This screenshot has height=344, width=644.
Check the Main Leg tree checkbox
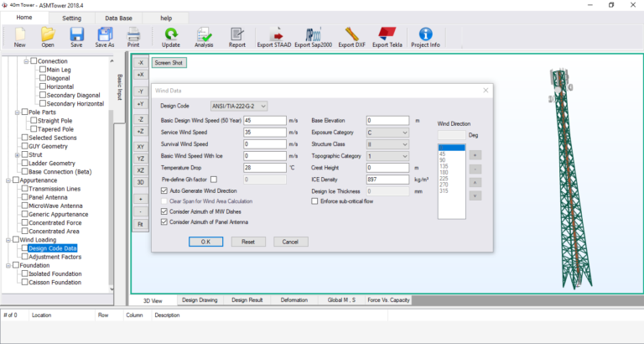(43, 70)
